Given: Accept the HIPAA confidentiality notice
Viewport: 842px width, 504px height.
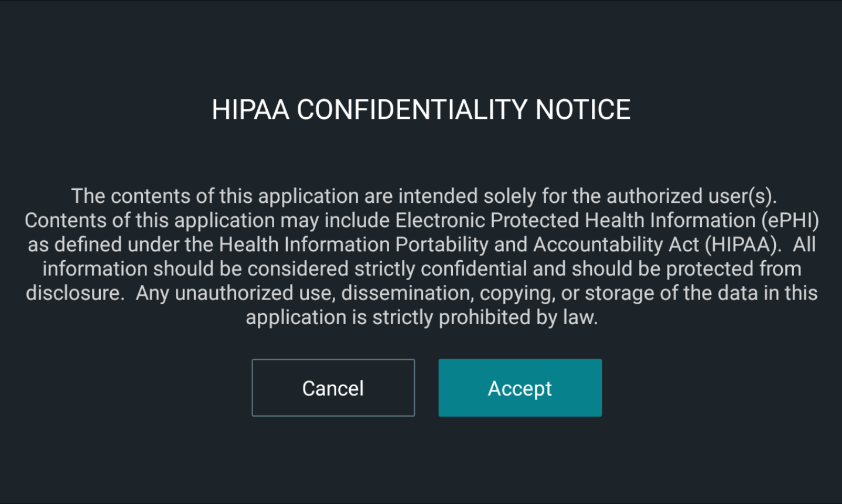Looking at the screenshot, I should coord(519,387).
